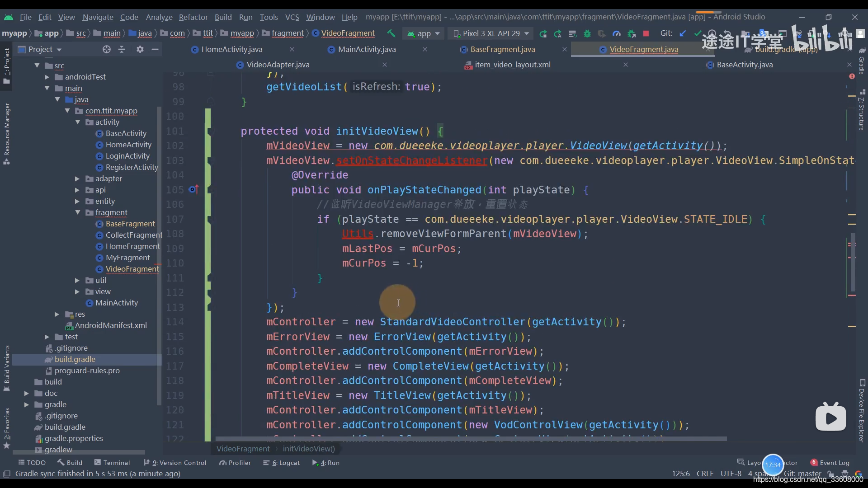Switch to item_video_layout.xml tab

[512, 65]
